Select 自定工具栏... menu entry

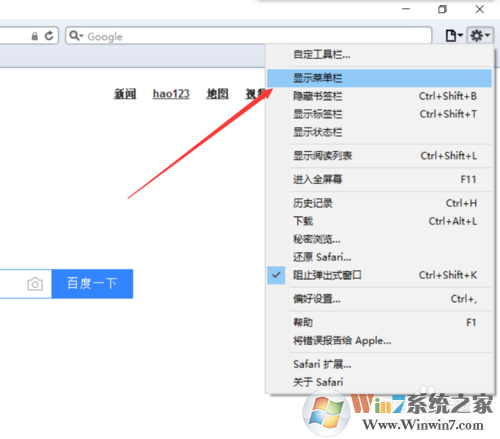pos(379,54)
